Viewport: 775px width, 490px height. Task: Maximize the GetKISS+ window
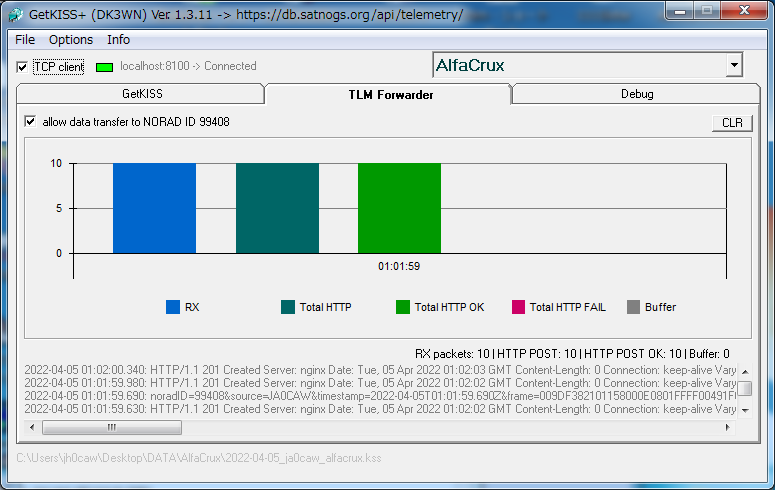(707, 11)
